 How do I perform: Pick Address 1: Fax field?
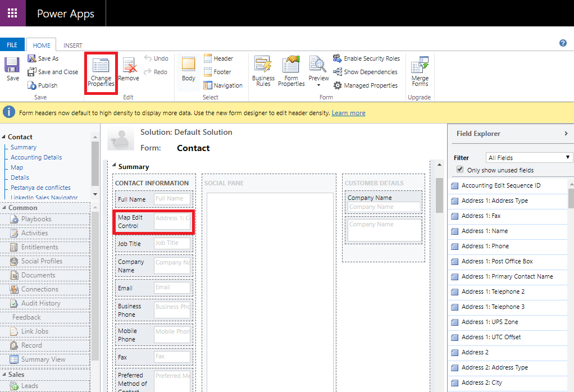[x=507, y=216]
